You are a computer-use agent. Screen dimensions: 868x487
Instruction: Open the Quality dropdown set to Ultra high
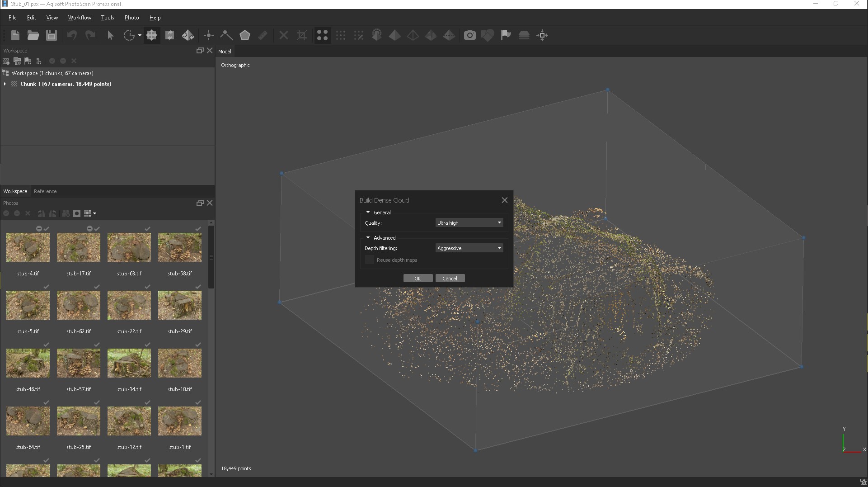point(469,223)
